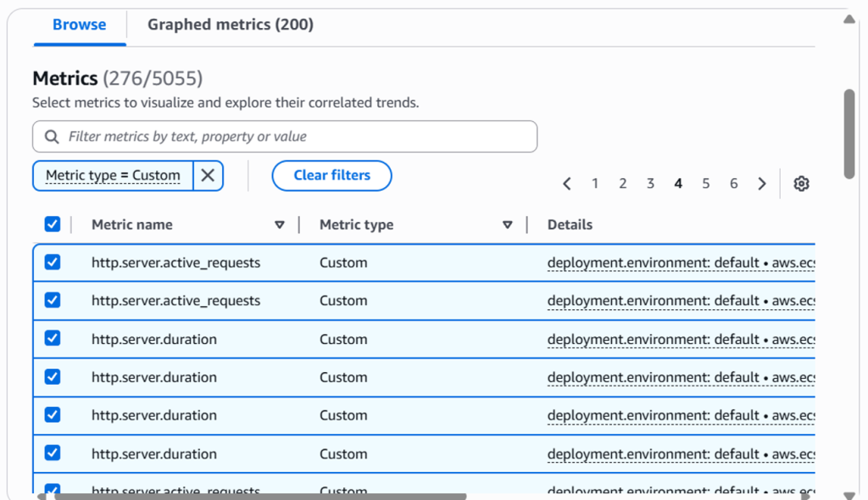
Task: Edit the Metric type = Custom filter chip
Action: [110, 175]
